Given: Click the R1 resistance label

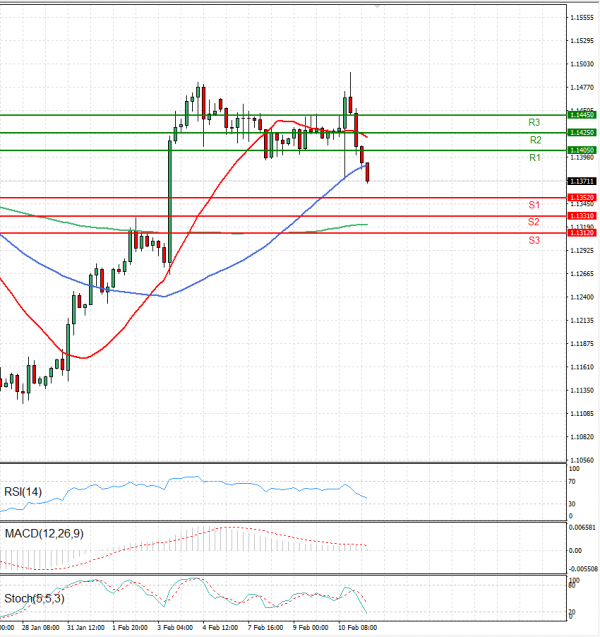Looking at the screenshot, I should 535,158.
